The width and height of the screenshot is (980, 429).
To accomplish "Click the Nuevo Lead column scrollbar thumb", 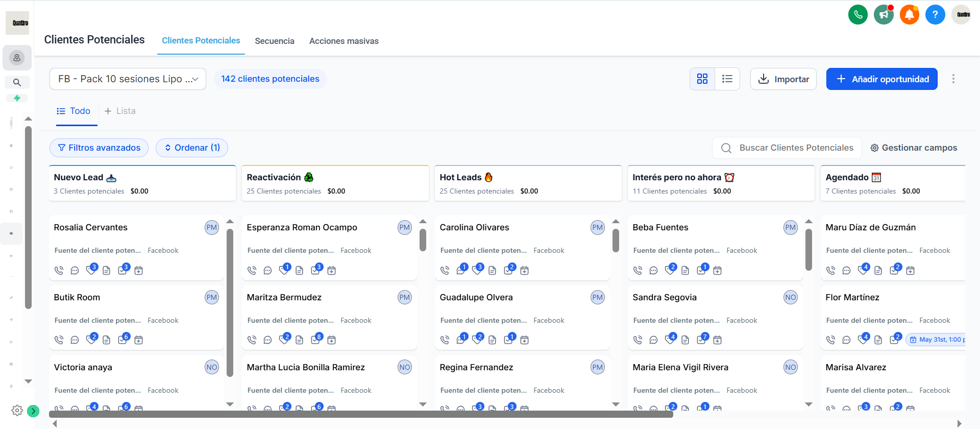I will click(230, 302).
